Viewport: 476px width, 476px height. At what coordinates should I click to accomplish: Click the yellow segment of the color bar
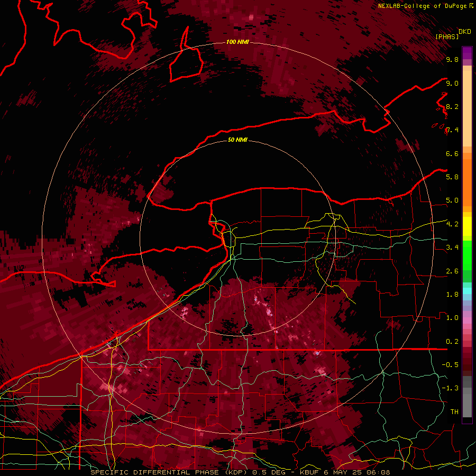467,226
